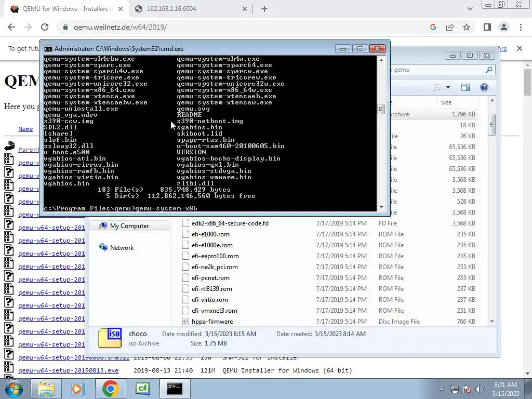Click Parent directory back arrow icon
Viewport: 532px width, 399px height.
[9, 146]
